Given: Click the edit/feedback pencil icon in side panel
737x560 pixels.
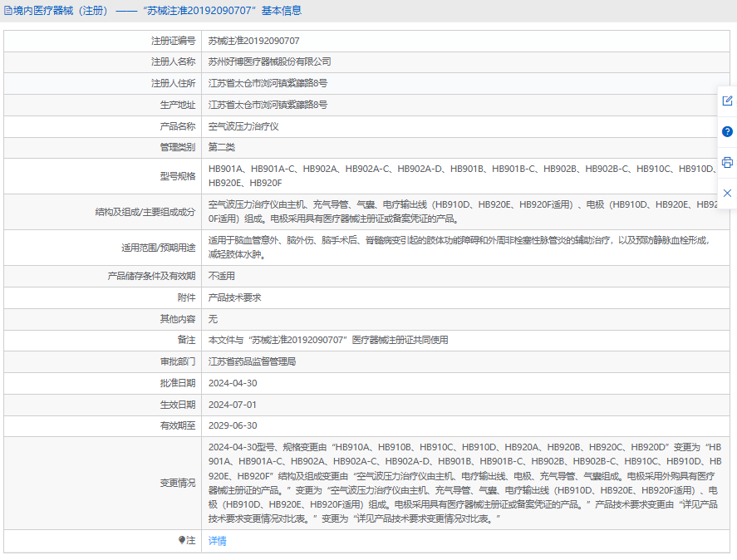Looking at the screenshot, I should (x=727, y=101).
